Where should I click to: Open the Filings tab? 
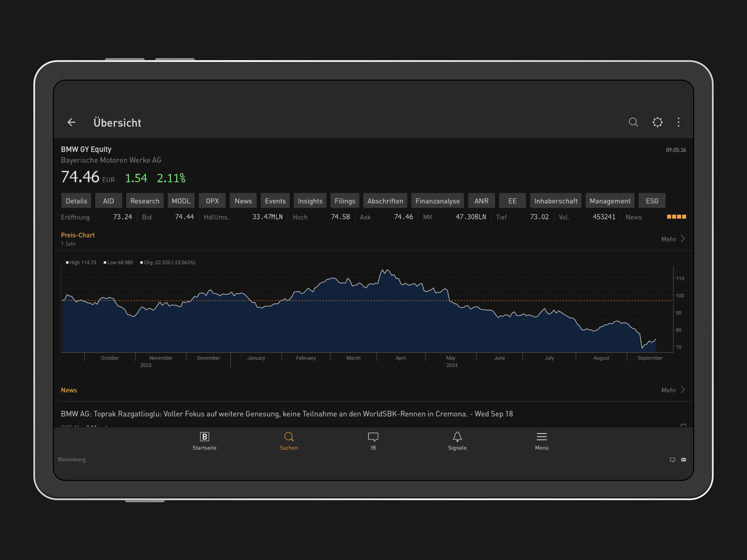pos(345,201)
